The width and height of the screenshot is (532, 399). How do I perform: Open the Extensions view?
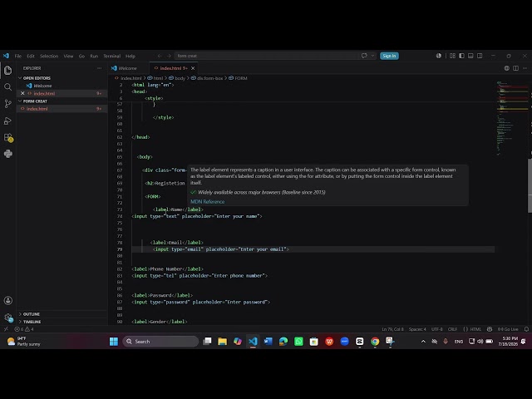[8, 137]
